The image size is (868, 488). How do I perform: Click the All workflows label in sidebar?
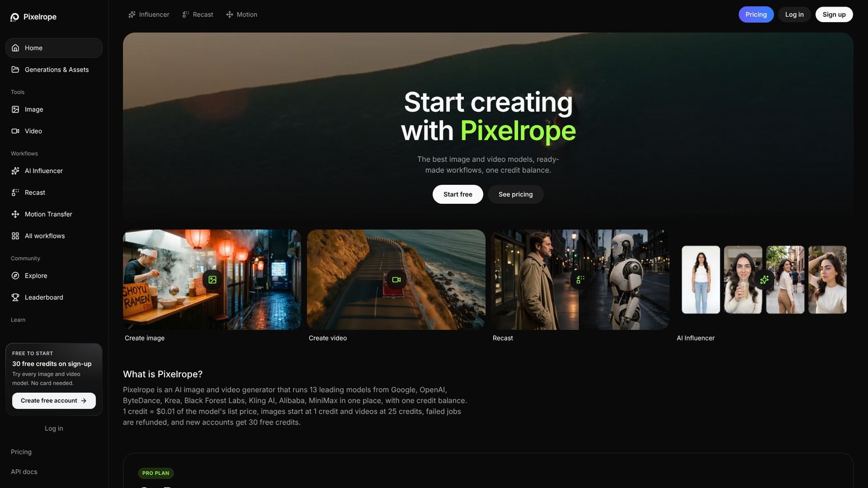coord(45,236)
